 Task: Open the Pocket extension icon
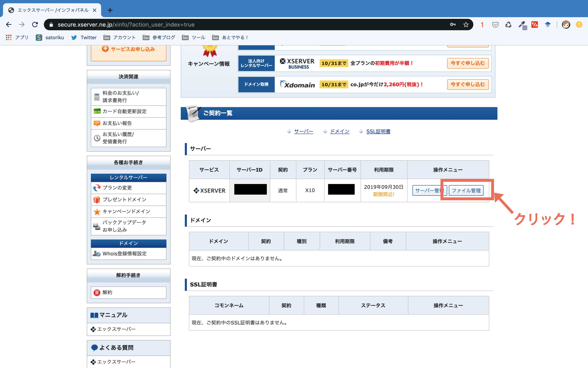click(495, 25)
